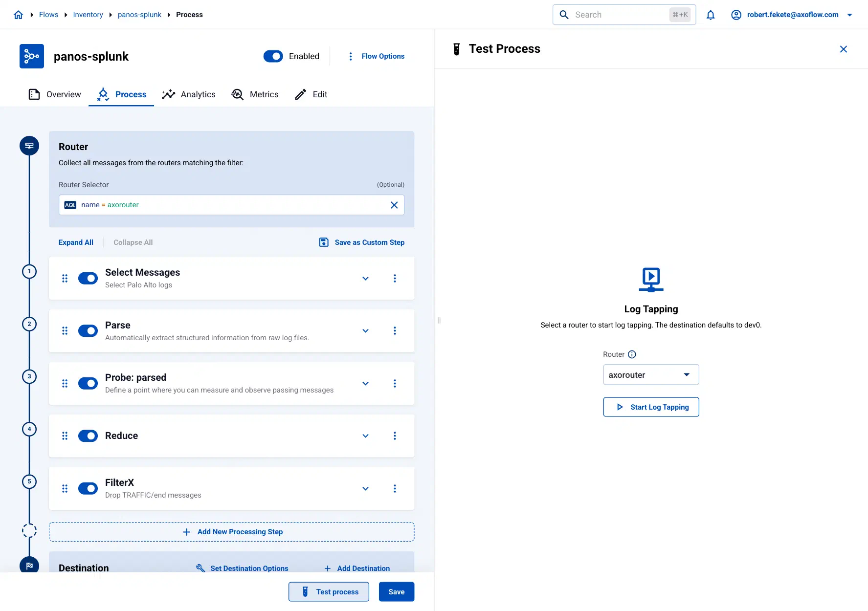Click the Router info icon
The width and height of the screenshot is (868, 611).
632,354
